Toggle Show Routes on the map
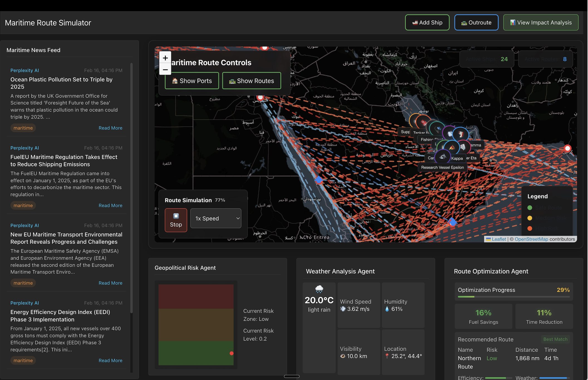 [x=251, y=81]
